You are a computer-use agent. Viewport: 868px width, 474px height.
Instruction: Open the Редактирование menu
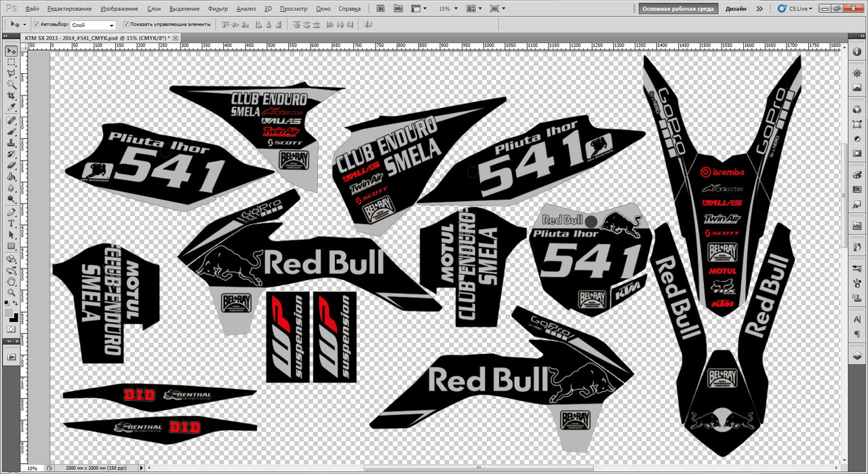(x=70, y=9)
